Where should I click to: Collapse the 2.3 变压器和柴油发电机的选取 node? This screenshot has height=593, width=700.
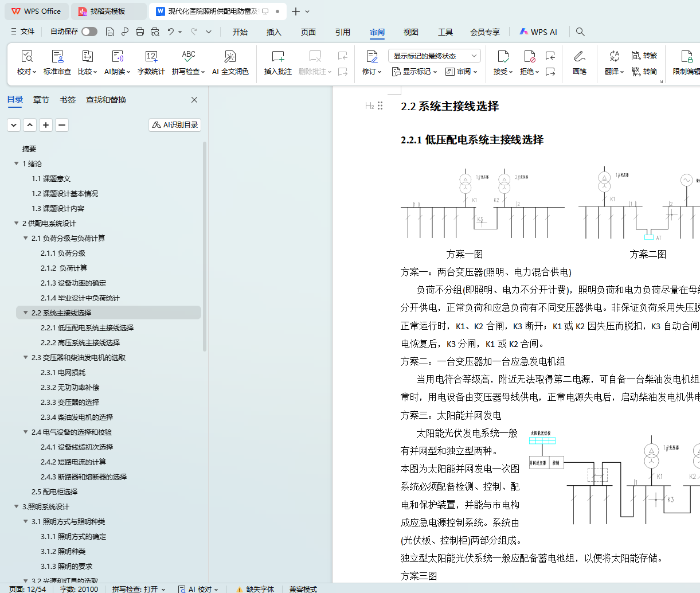[x=26, y=357]
